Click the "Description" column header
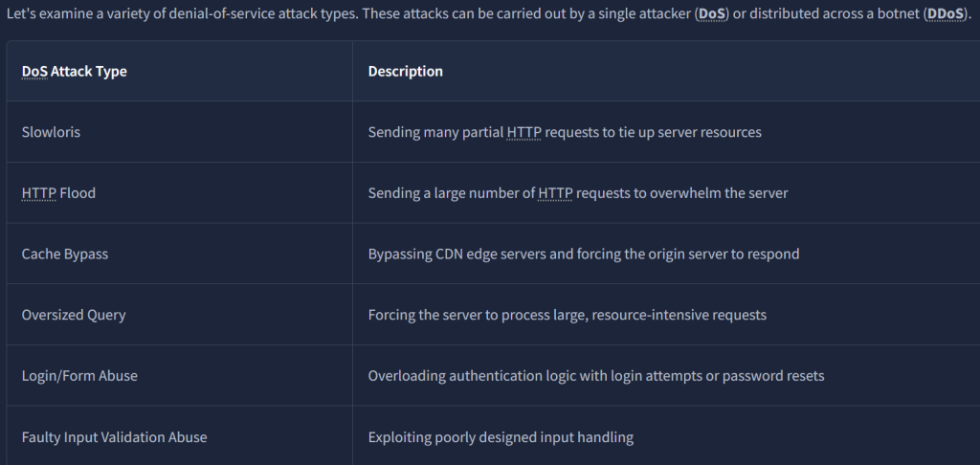 coord(405,72)
